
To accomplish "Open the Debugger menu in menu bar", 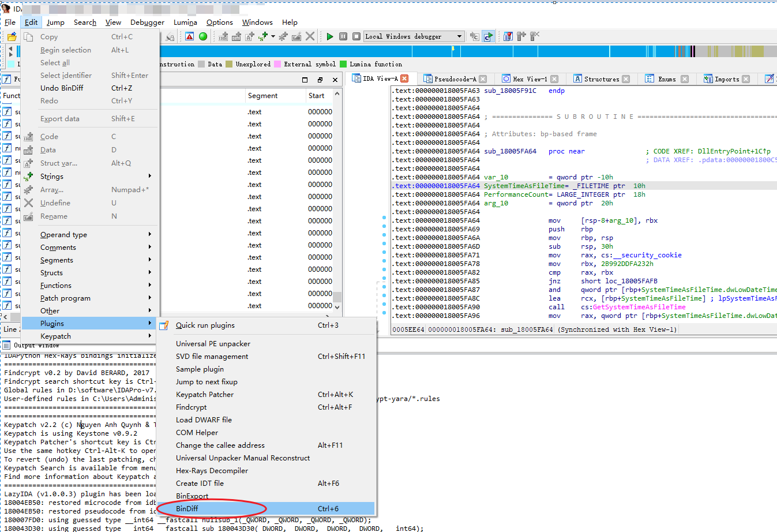I will click(x=147, y=22).
